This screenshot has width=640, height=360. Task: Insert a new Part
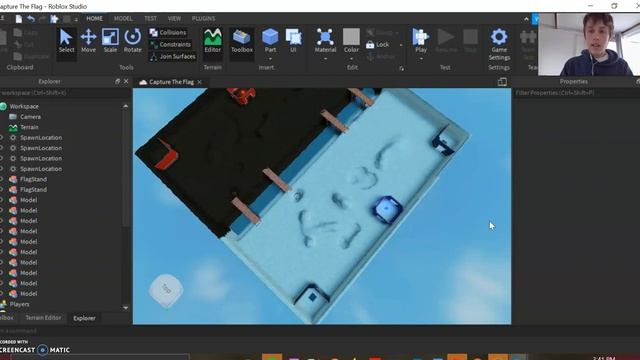[x=270, y=38]
